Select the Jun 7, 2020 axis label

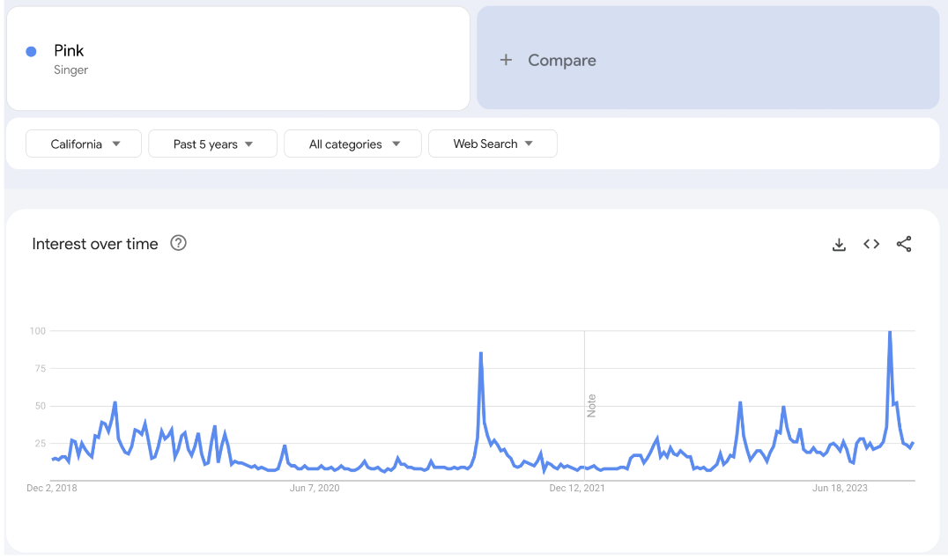pos(315,488)
